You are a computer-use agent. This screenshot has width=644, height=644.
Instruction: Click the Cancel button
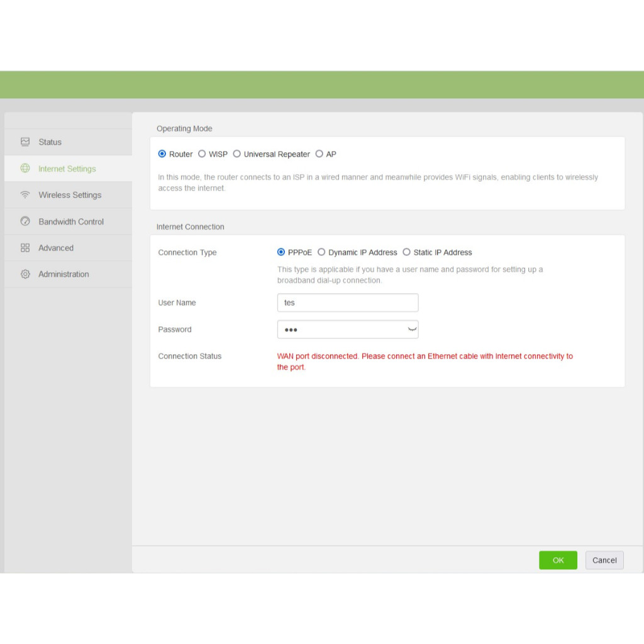[x=604, y=560]
